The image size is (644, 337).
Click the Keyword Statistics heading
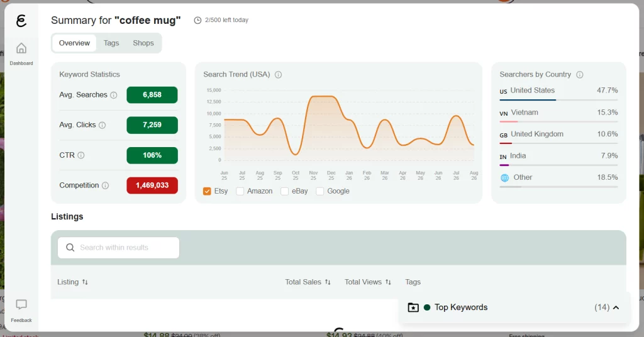coord(89,74)
